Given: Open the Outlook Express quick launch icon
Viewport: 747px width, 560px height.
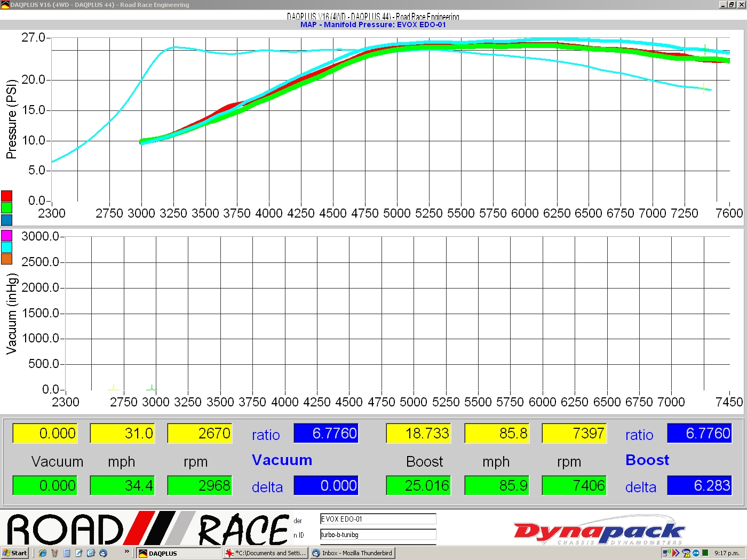Looking at the screenshot, I should tap(91, 553).
